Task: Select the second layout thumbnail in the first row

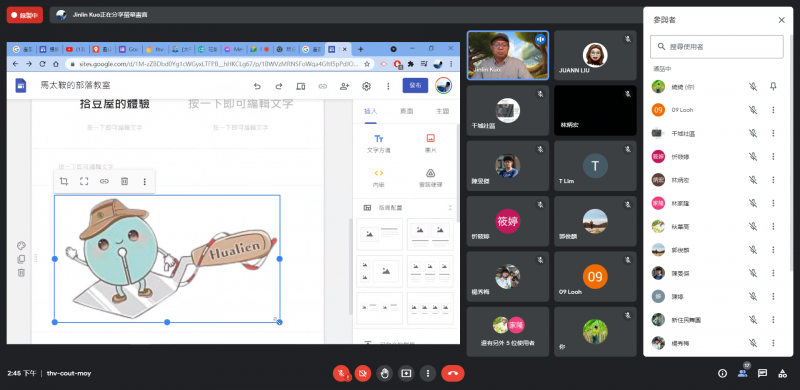Action: click(430, 234)
